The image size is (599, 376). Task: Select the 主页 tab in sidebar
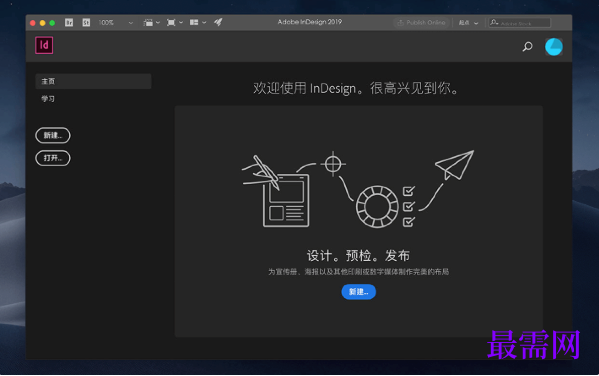tap(93, 81)
